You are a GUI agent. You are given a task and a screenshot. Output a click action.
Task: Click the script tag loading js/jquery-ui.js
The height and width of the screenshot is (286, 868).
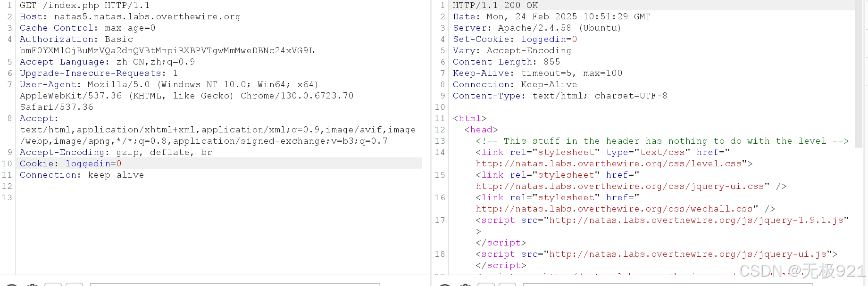click(x=657, y=254)
